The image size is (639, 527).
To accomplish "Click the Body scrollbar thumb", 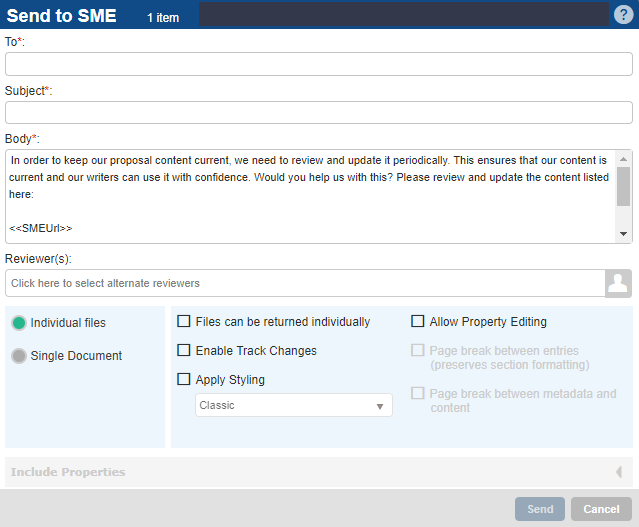I will (623, 186).
